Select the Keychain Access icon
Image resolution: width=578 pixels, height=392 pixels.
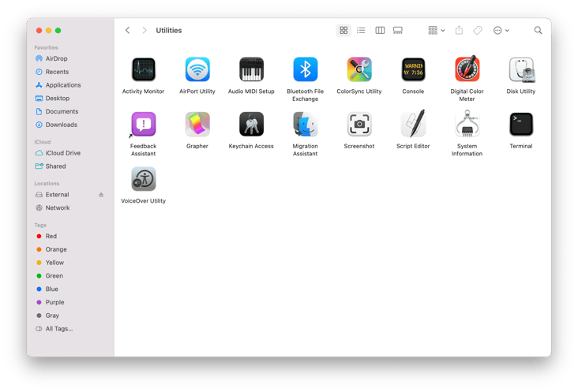point(251,124)
